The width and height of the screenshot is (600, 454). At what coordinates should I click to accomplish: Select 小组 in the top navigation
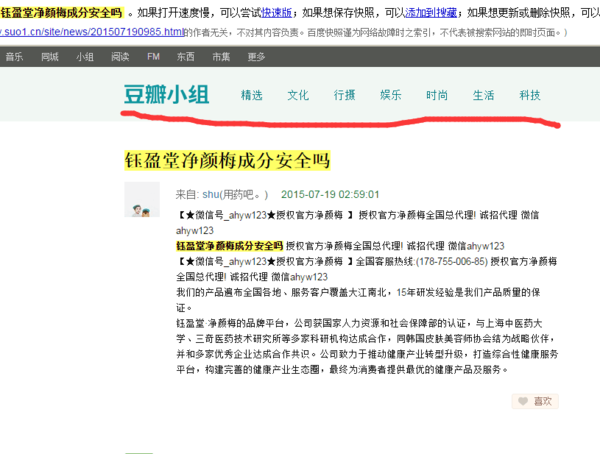coord(85,57)
